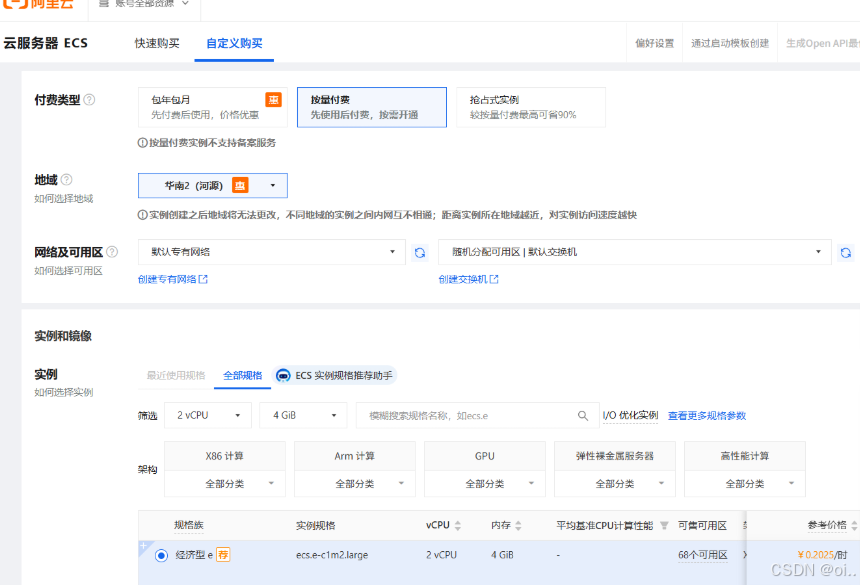This screenshot has width=860, height=585.
Task: Choose 按量付费 billing type
Action: pos(372,107)
